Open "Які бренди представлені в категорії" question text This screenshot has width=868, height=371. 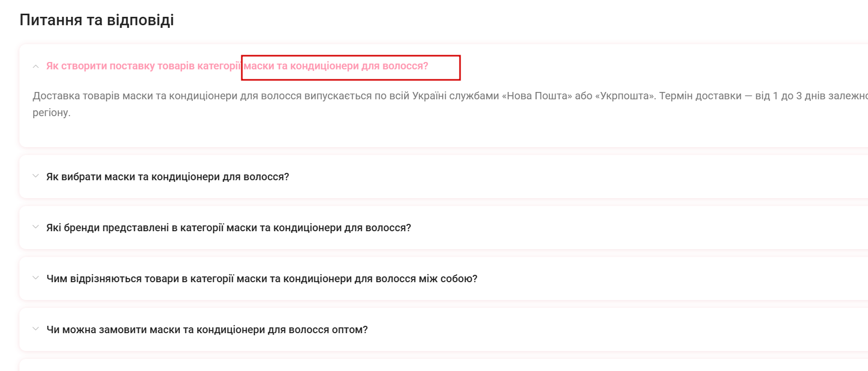click(228, 228)
